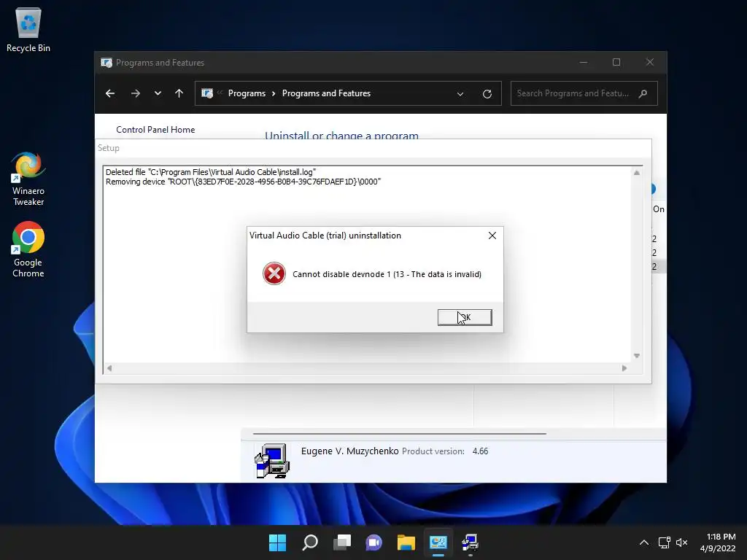Go back in Programs and Features window
Image resolution: width=747 pixels, height=560 pixels.
point(110,93)
